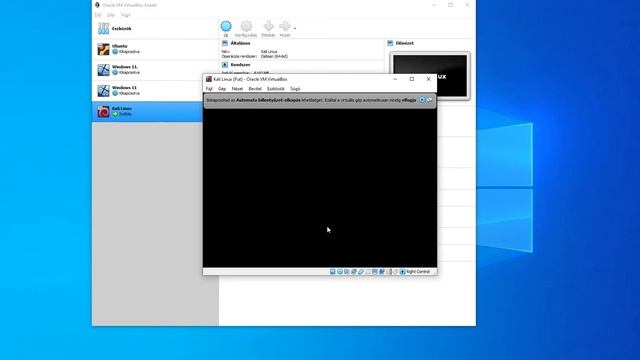Select the Eszközök tools entry in Manager
Screen dimensions: 640x360
(x=155, y=29)
